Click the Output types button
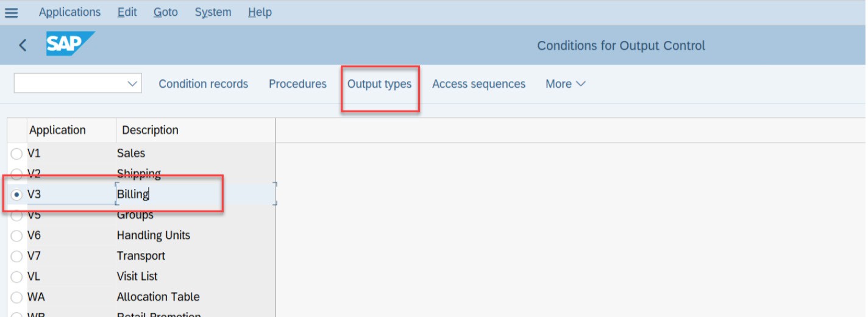The width and height of the screenshot is (868, 317). click(379, 84)
